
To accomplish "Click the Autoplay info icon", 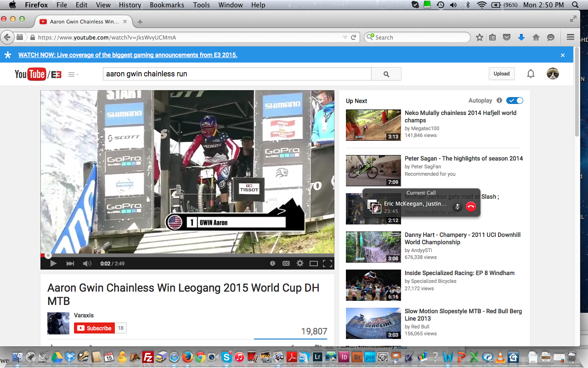I will pyautogui.click(x=499, y=100).
